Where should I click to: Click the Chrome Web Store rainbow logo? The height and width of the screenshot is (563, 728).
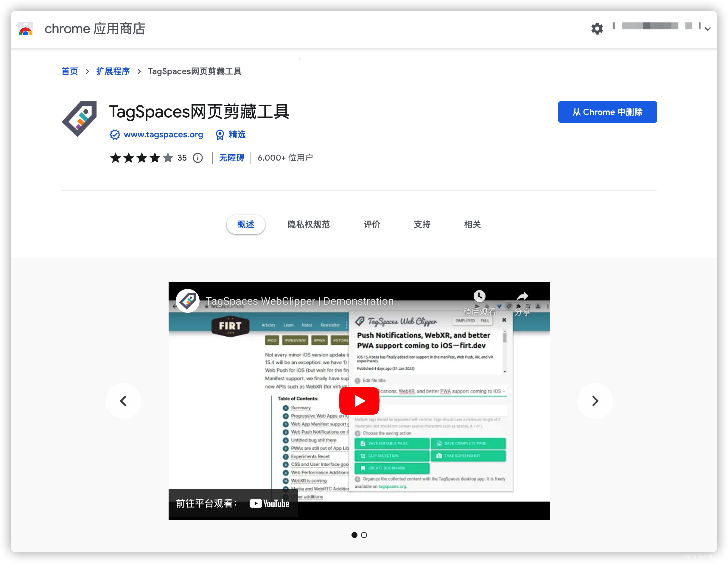tap(26, 29)
